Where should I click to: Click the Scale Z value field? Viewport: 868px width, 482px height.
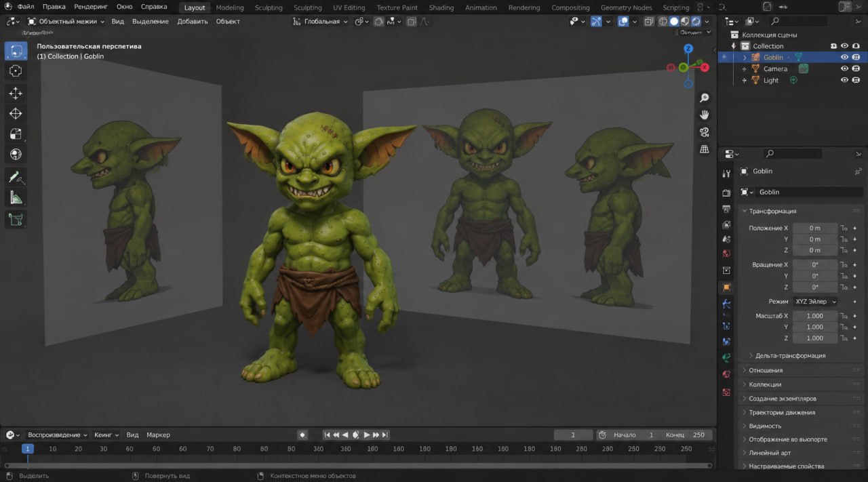tap(814, 338)
